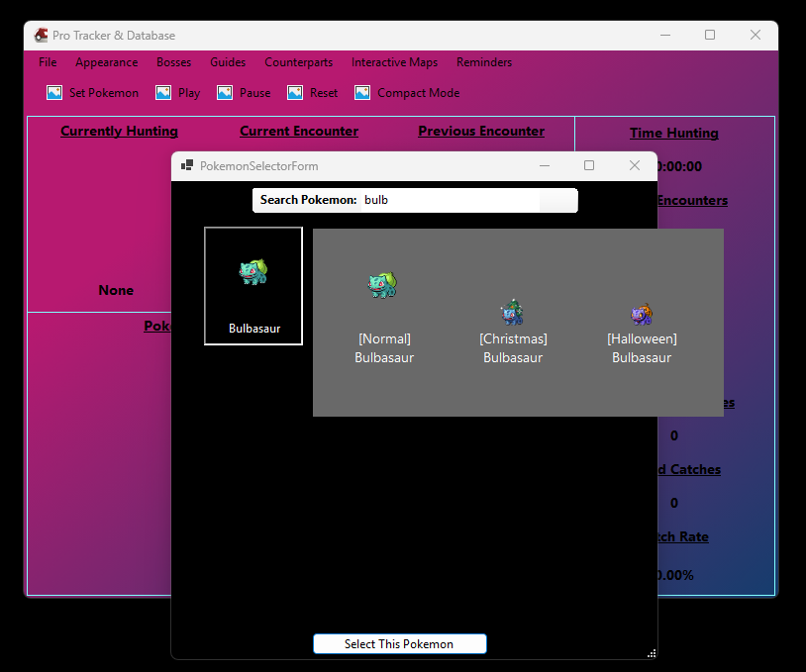The width and height of the screenshot is (806, 672).
Task: Click the Reset toolbar icon
Action: click(295, 93)
